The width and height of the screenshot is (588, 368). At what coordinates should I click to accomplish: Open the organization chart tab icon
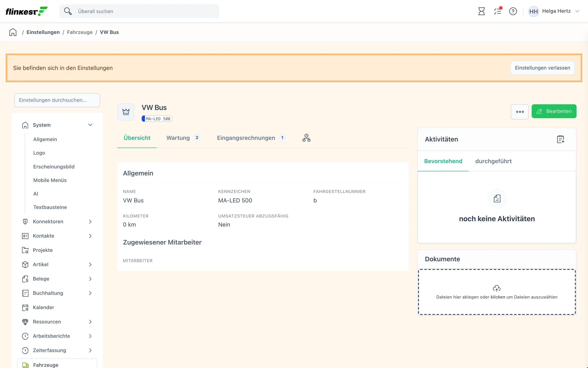pyautogui.click(x=306, y=138)
